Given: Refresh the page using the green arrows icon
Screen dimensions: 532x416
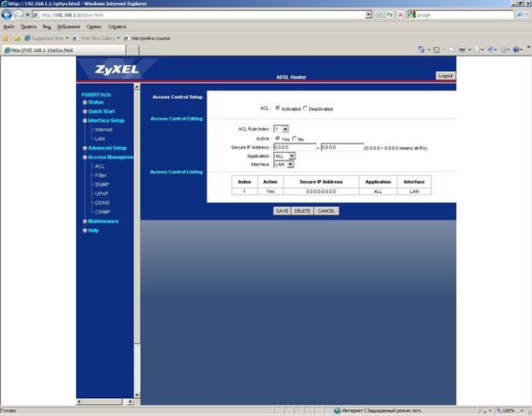Looking at the screenshot, I should tap(389, 15).
